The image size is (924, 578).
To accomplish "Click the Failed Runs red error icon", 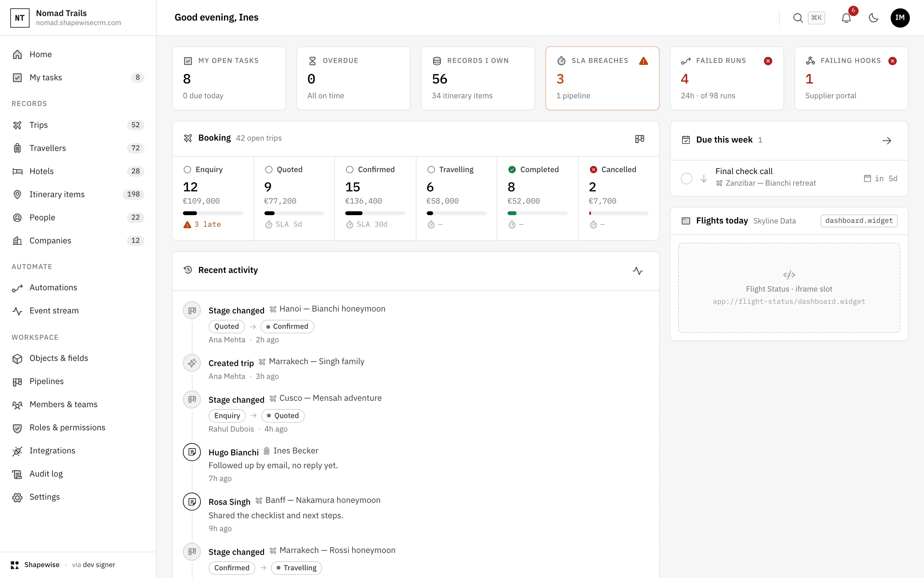I will (768, 61).
